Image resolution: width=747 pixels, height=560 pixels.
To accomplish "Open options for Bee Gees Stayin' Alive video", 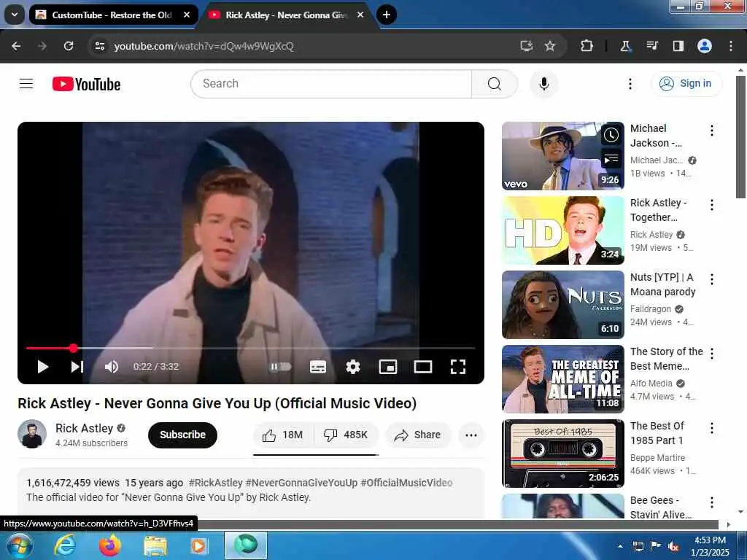I will (x=712, y=502).
